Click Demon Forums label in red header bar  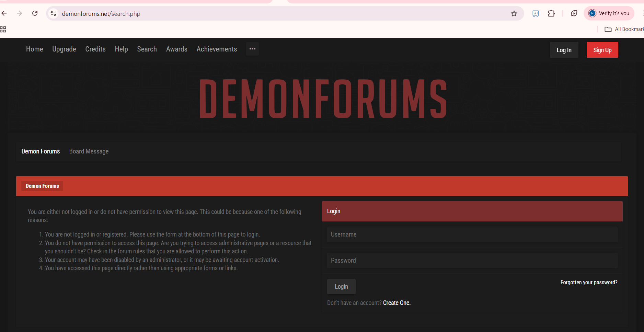42,186
